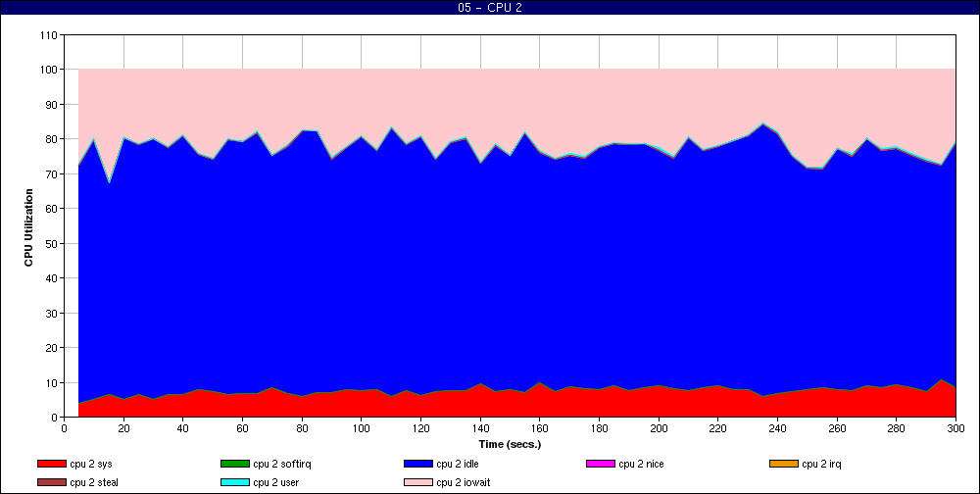The height and width of the screenshot is (494, 980).
Task: Click the y-axis value 90
Action: coord(51,105)
